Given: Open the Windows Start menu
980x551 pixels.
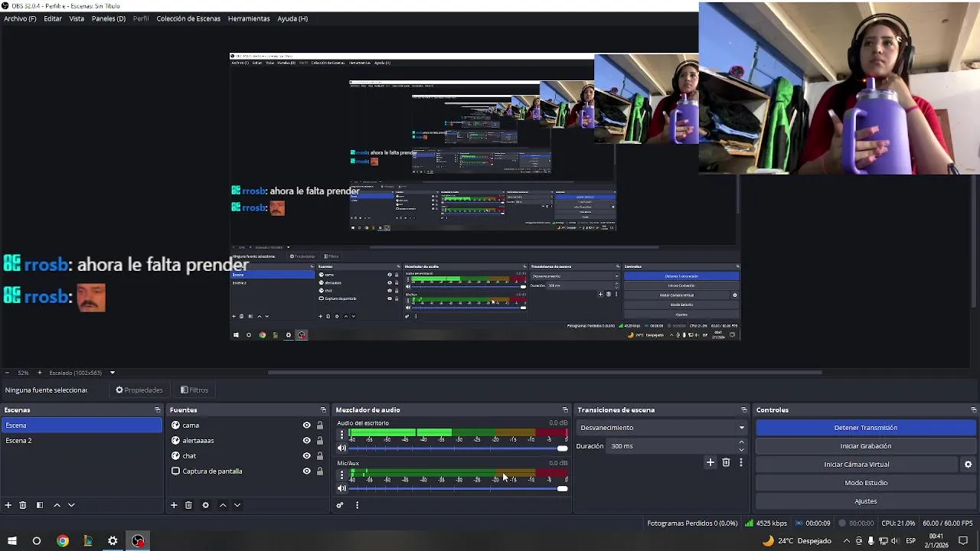Looking at the screenshot, I should click(11, 541).
